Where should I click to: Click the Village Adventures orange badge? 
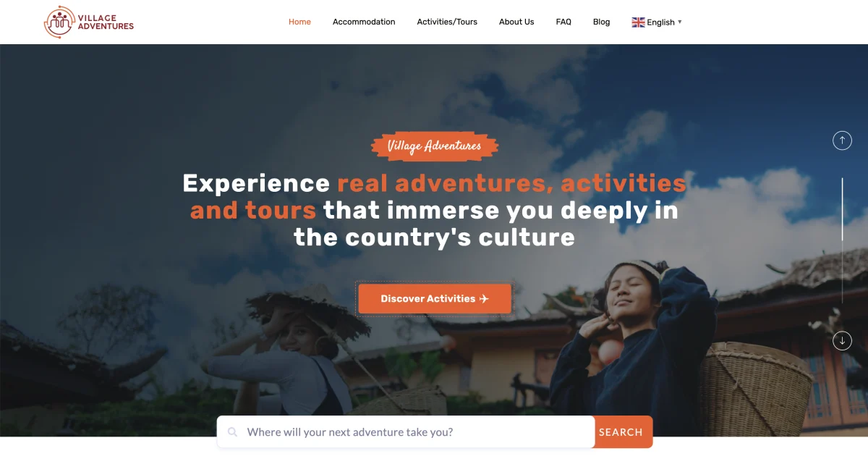click(435, 146)
